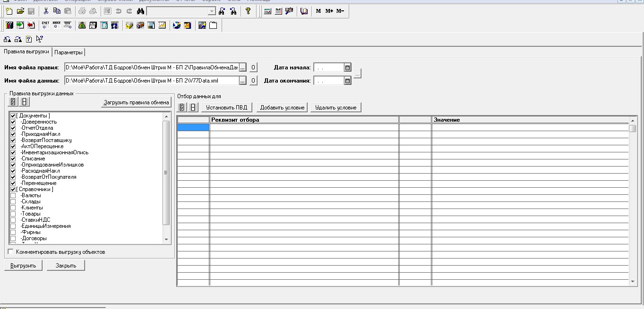Image resolution: width=644 pixels, height=309 pixels.
Task: Click the yellow question mark Help icon
Action: pos(248,11)
